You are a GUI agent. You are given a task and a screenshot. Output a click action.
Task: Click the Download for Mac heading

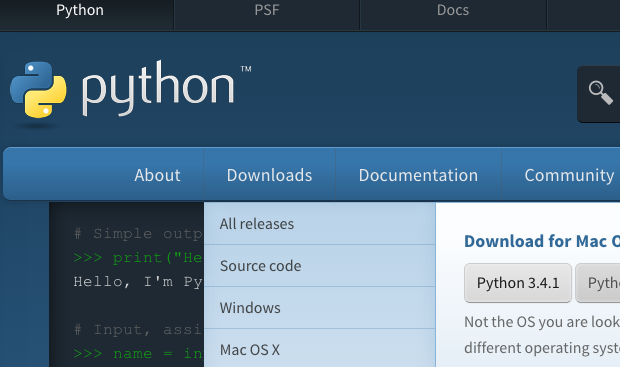click(x=542, y=241)
